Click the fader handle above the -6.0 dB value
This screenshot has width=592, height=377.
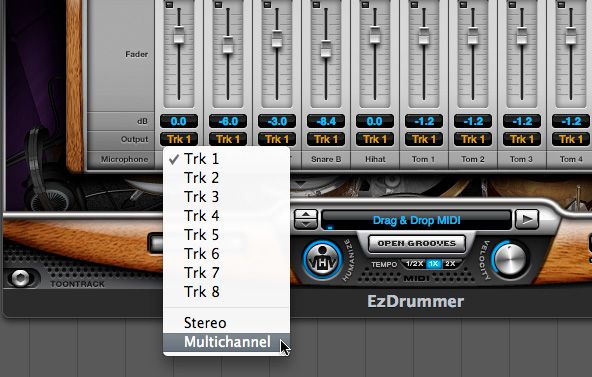click(x=228, y=45)
